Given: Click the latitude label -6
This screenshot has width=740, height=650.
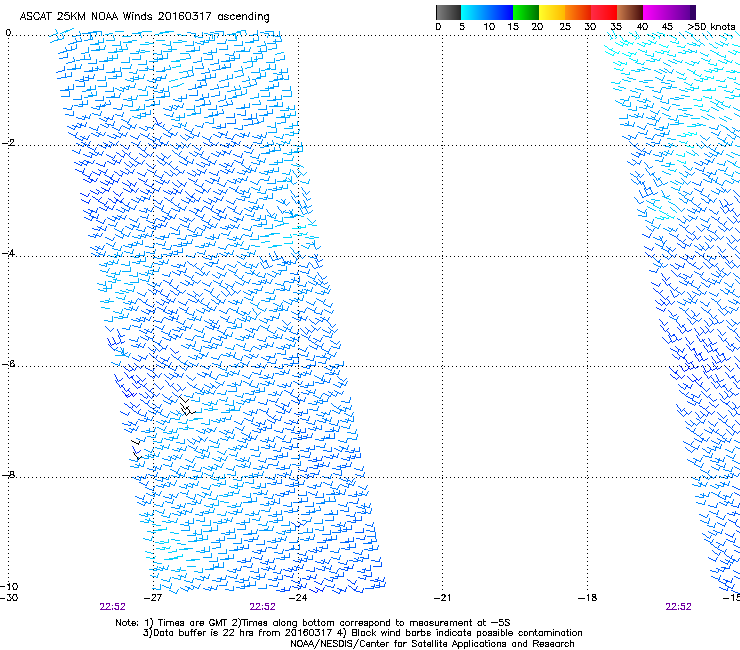Looking at the screenshot, I should [x=8, y=364].
